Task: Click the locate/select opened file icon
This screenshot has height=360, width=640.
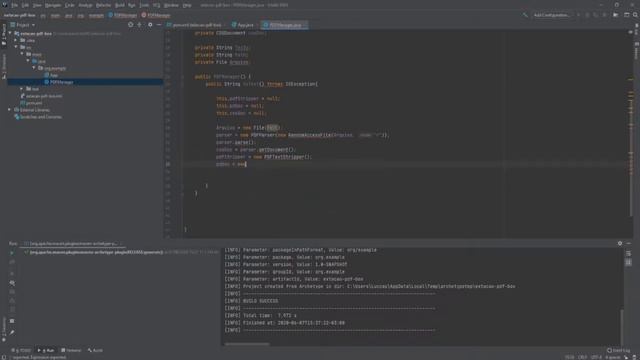Action: (131, 25)
